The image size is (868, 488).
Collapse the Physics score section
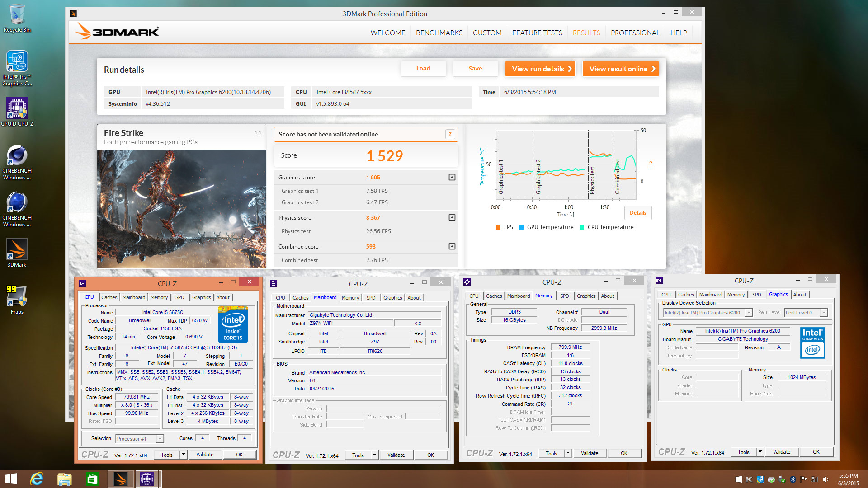pyautogui.click(x=452, y=217)
